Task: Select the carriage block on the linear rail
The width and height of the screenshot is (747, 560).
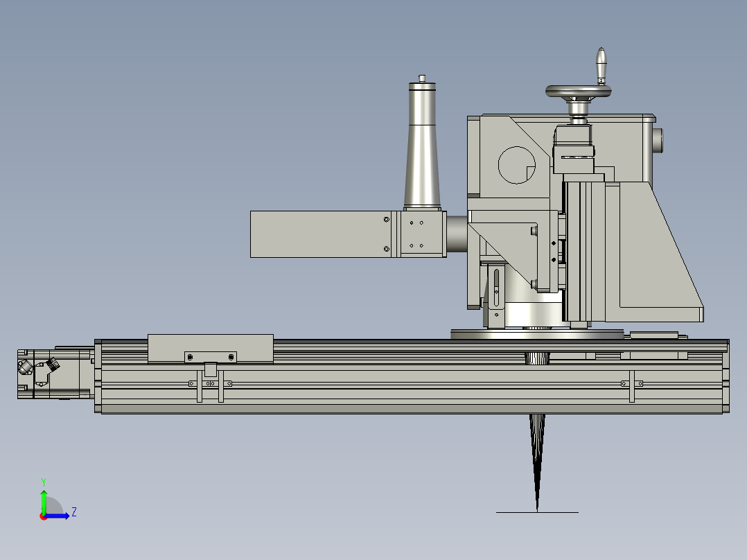Action: pyautogui.click(x=211, y=349)
